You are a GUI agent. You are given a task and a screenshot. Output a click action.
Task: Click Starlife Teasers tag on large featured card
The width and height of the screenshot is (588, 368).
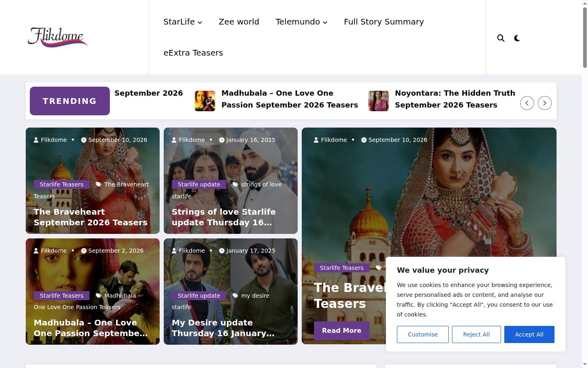click(x=342, y=268)
